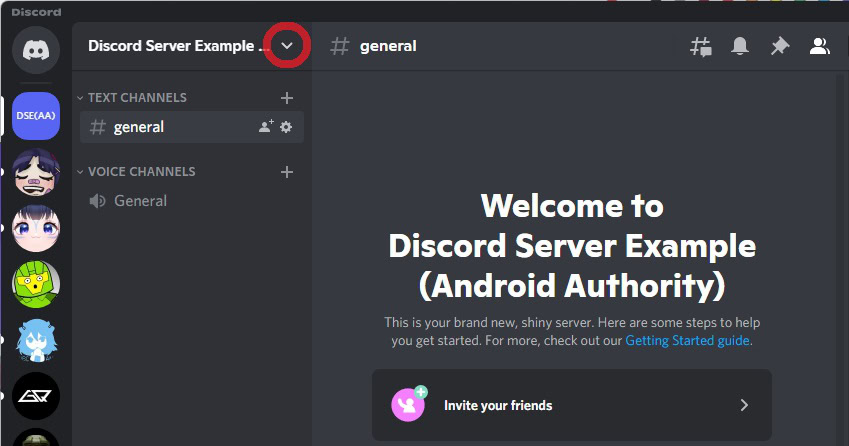849x446 pixels.
Task: Select the general text channel
Action: click(192, 127)
